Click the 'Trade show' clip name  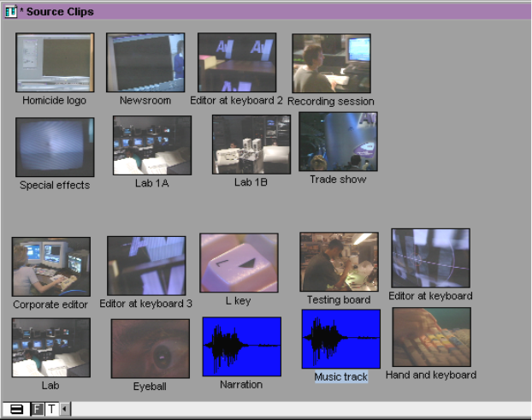pyautogui.click(x=338, y=179)
